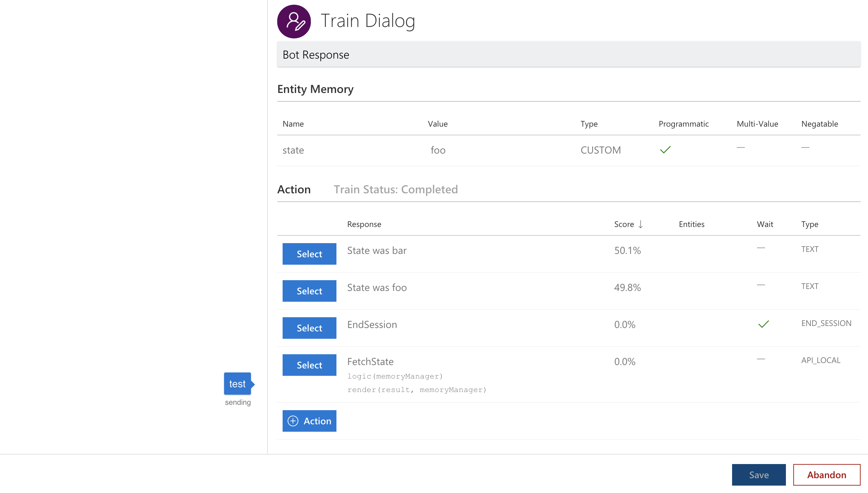Click the action table Type column header
The height and width of the screenshot is (493, 868).
[x=809, y=224]
